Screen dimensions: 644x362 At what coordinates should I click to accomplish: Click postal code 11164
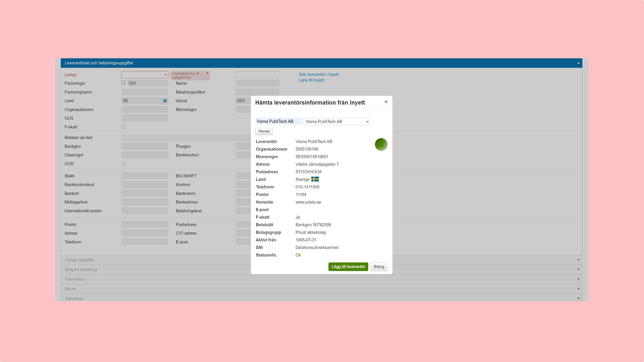click(x=301, y=195)
